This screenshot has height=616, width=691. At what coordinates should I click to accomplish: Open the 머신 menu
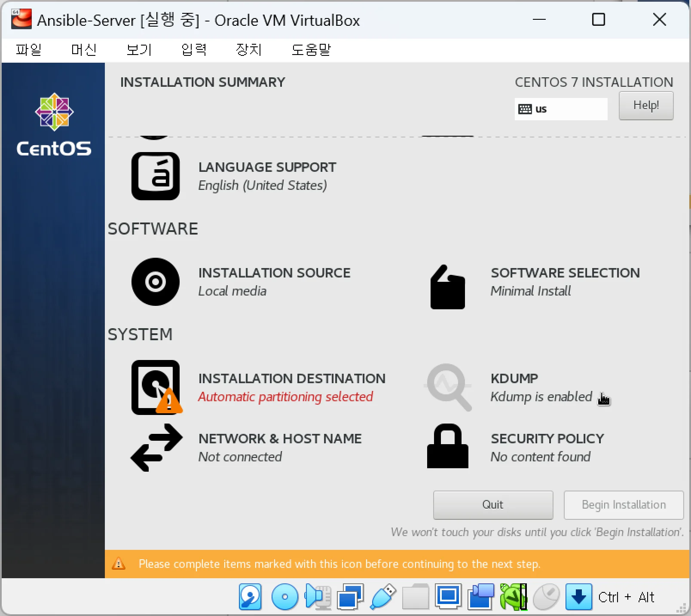click(x=84, y=50)
